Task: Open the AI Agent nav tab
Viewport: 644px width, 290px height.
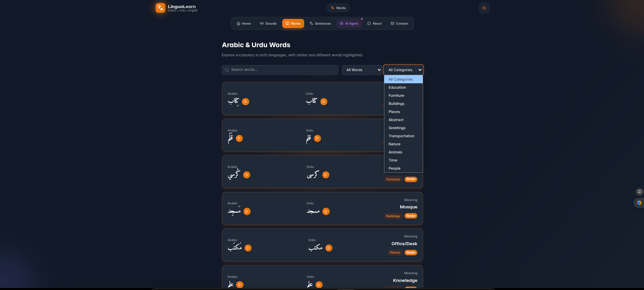Action: (x=349, y=24)
